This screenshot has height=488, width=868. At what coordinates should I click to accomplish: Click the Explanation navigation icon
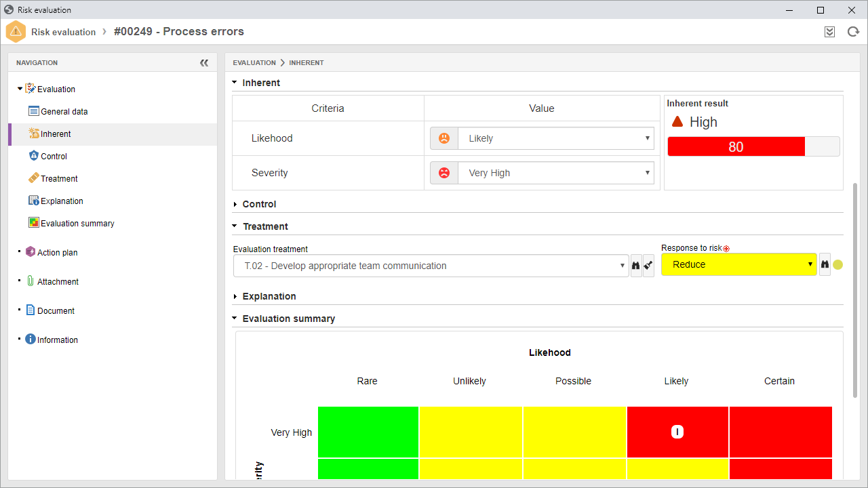click(34, 201)
